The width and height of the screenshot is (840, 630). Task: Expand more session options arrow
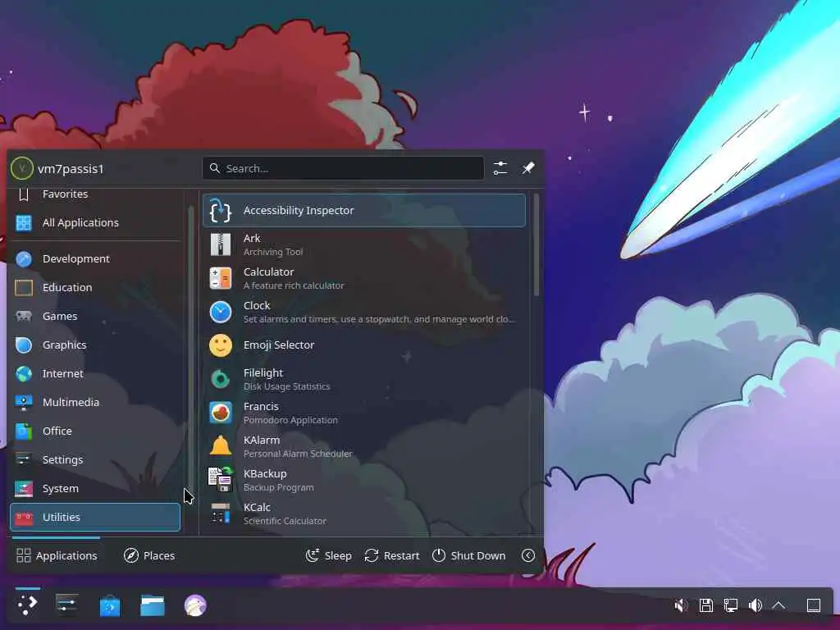[x=528, y=555]
